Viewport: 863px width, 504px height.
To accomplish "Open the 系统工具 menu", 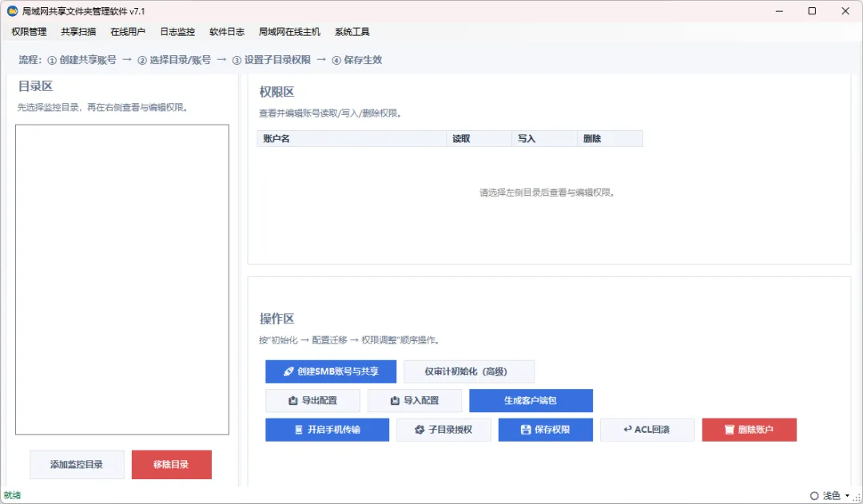I will [352, 32].
